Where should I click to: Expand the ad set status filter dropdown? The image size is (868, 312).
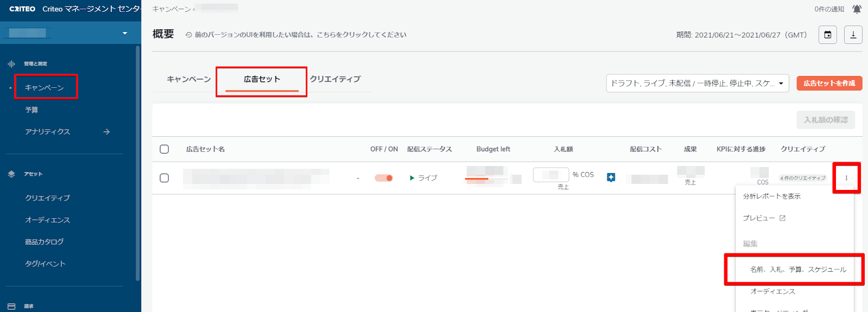pyautogui.click(x=697, y=83)
